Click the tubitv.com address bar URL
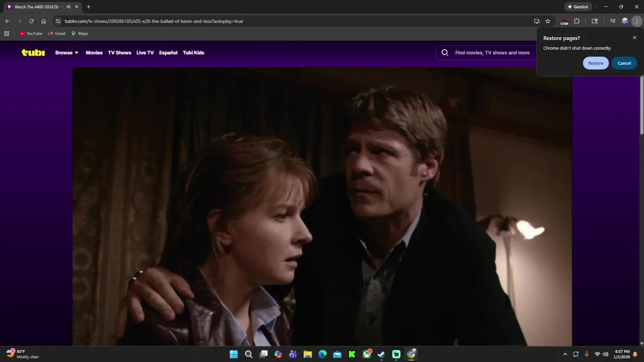The image size is (644, 362). tap(154, 21)
